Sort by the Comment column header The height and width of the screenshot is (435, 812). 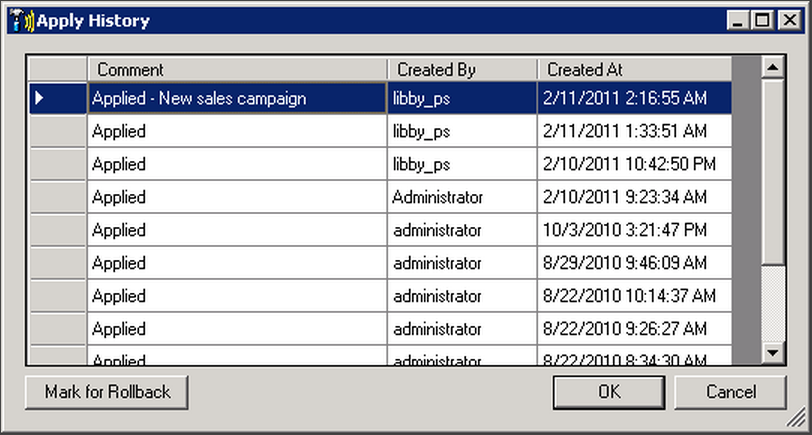click(237, 69)
